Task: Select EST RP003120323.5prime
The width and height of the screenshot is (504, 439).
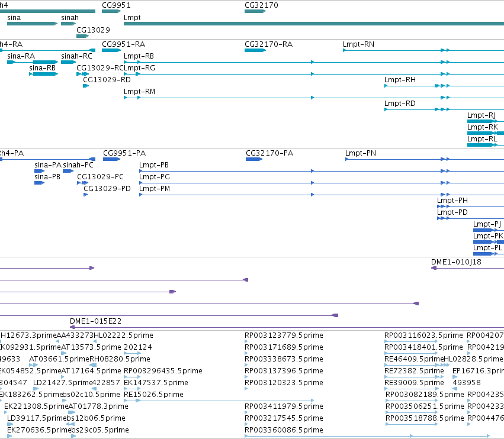Action: [x=284, y=383]
